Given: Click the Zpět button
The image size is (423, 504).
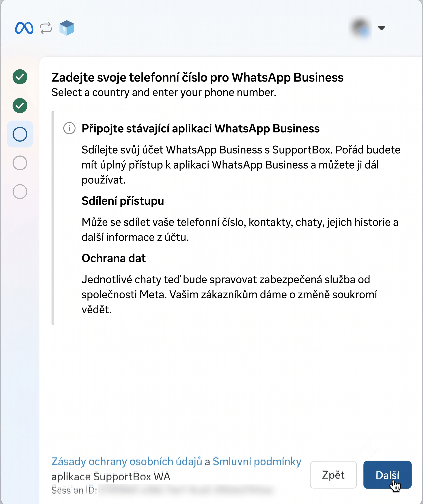Looking at the screenshot, I should tap(333, 475).
